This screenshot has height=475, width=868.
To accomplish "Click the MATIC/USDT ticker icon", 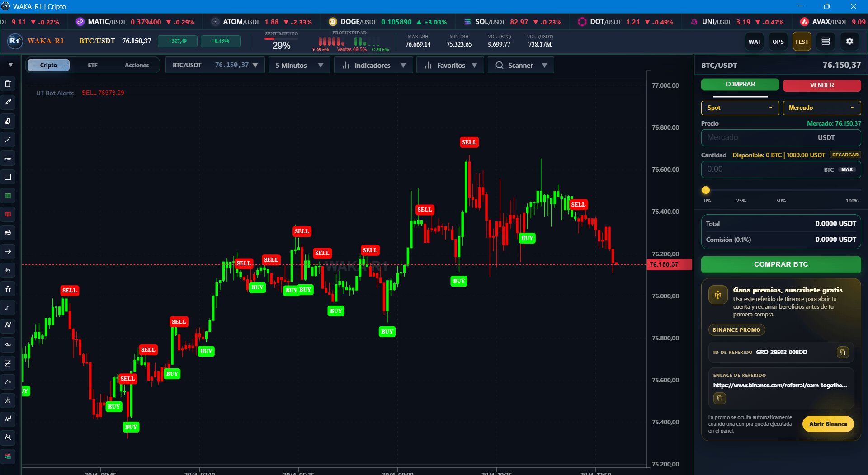I will pyautogui.click(x=80, y=22).
